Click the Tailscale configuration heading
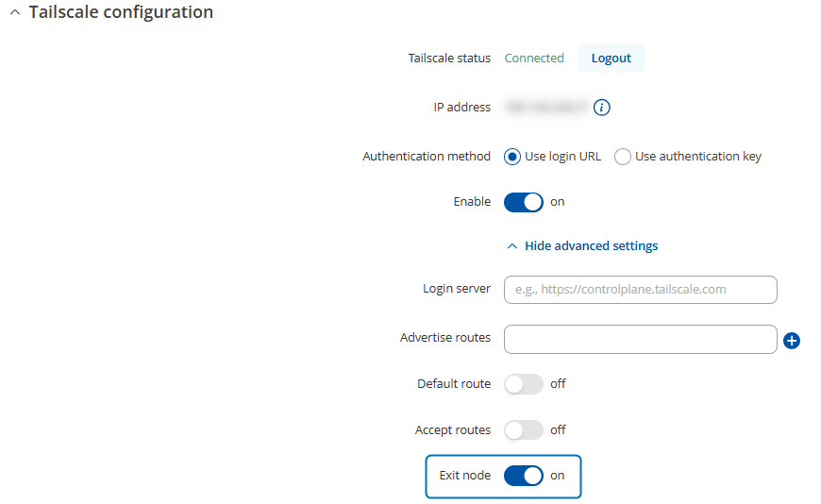Screen dimensions: 821x504 click(x=121, y=12)
